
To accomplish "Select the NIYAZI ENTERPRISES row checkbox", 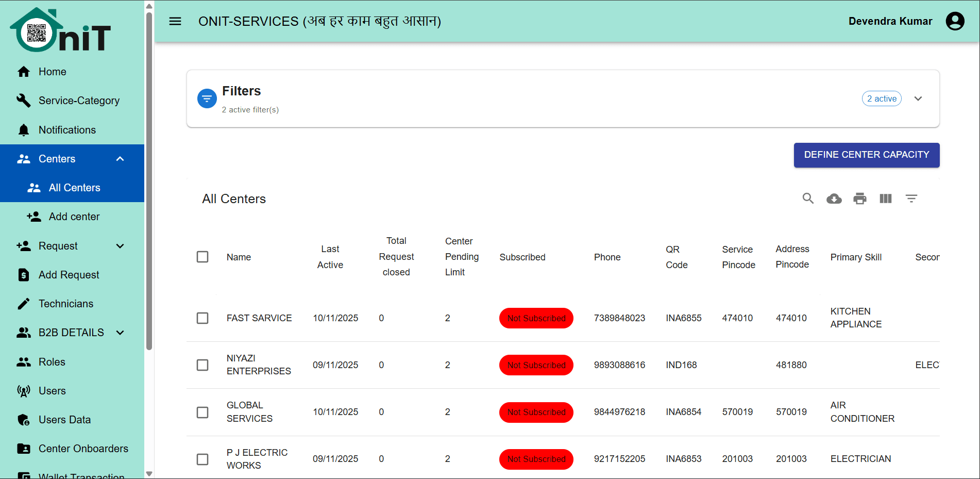I will click(x=202, y=365).
